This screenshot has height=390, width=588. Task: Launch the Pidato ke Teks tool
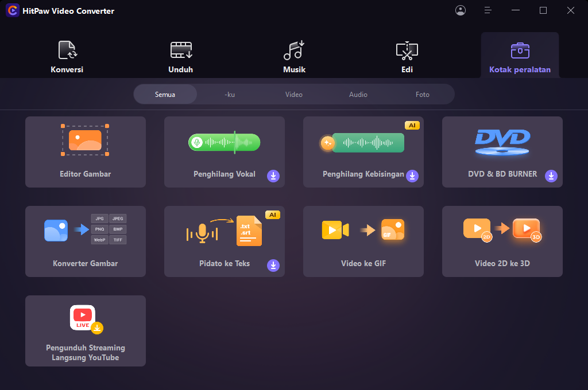(x=224, y=241)
